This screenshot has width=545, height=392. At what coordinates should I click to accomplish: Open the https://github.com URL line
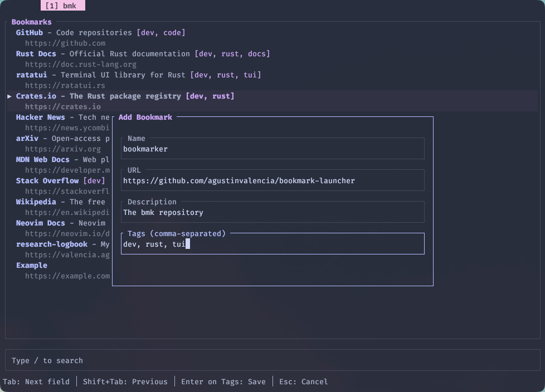(65, 43)
